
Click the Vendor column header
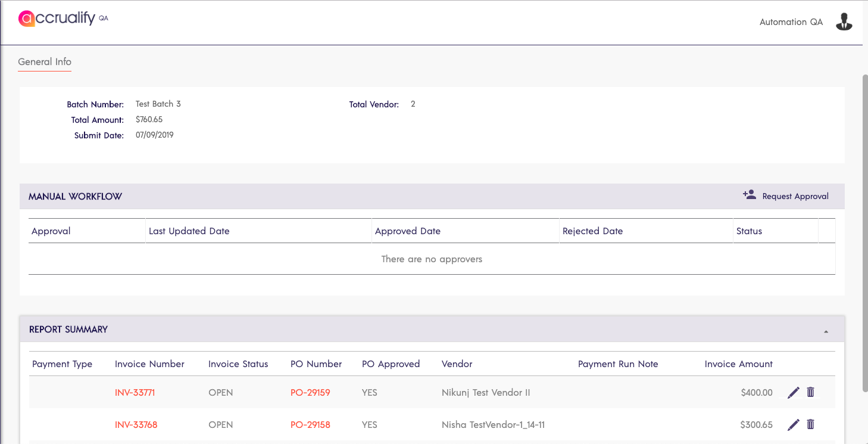[457, 364]
